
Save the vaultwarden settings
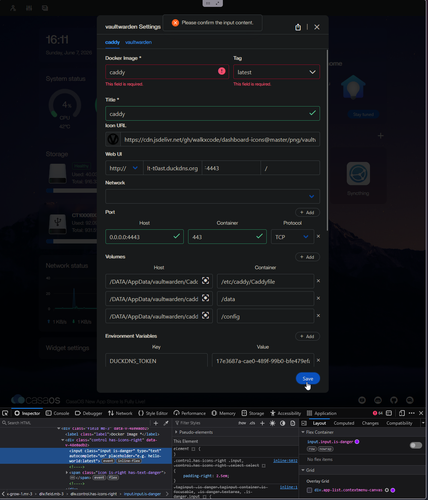[308, 379]
